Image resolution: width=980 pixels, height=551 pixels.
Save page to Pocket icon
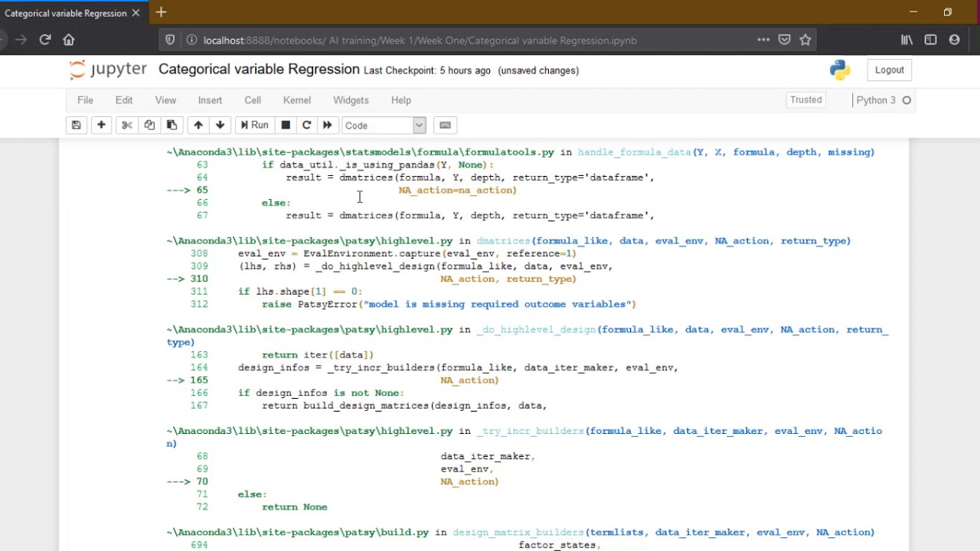coord(785,40)
